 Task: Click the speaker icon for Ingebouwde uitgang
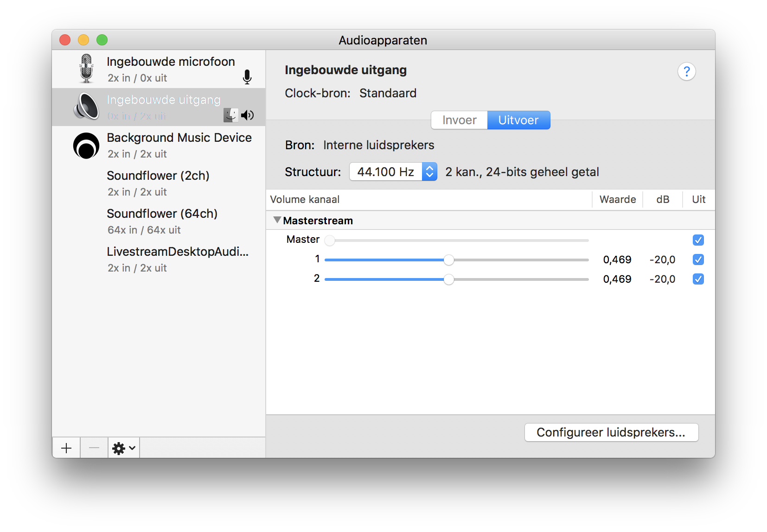point(248,115)
